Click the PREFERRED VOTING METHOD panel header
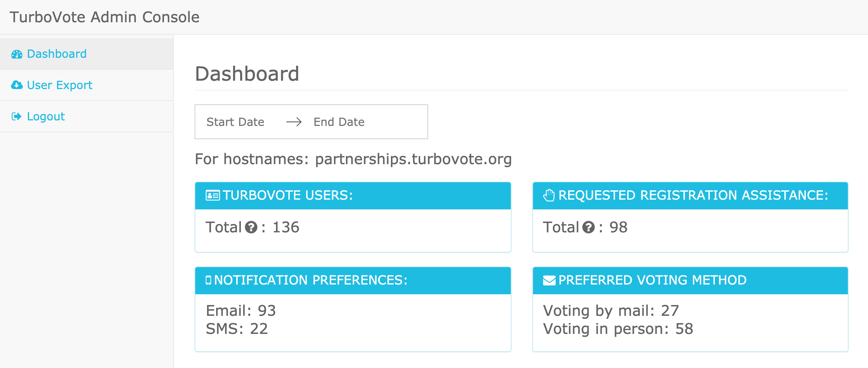 click(x=690, y=280)
